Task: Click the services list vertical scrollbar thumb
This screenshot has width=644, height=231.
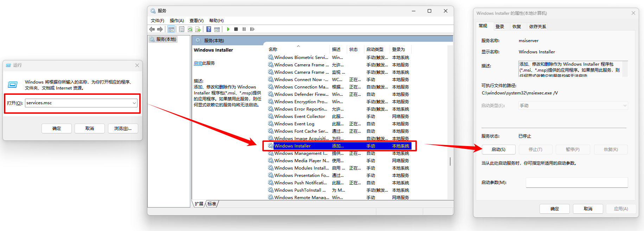Action: [450, 161]
